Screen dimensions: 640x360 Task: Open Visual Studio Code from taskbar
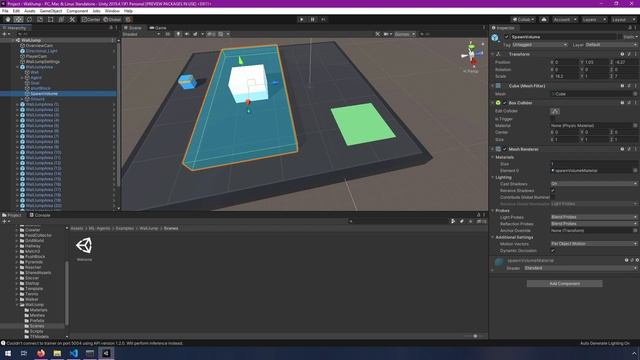pos(73,353)
